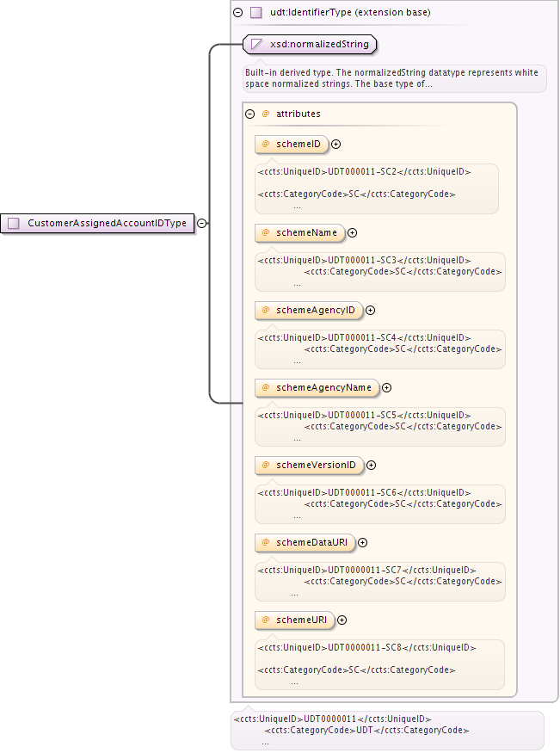
Task: Click the @ icon on schemeAgencyID
Action: (x=265, y=310)
